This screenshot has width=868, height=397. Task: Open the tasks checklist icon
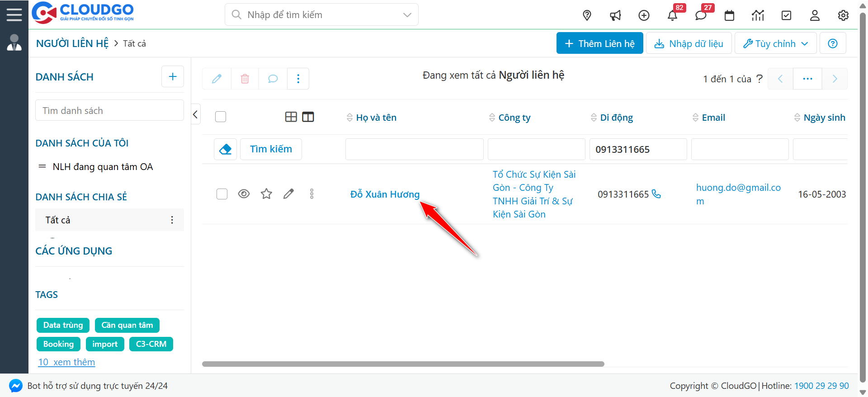[786, 15]
